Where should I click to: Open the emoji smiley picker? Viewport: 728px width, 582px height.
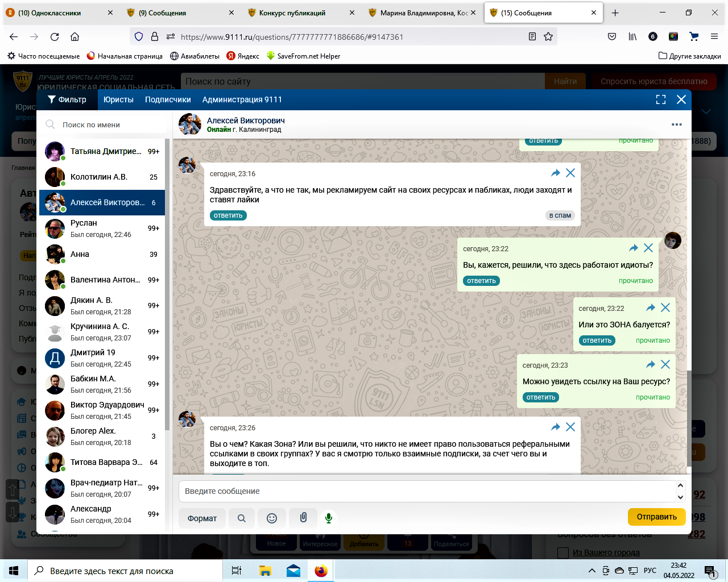point(272,518)
